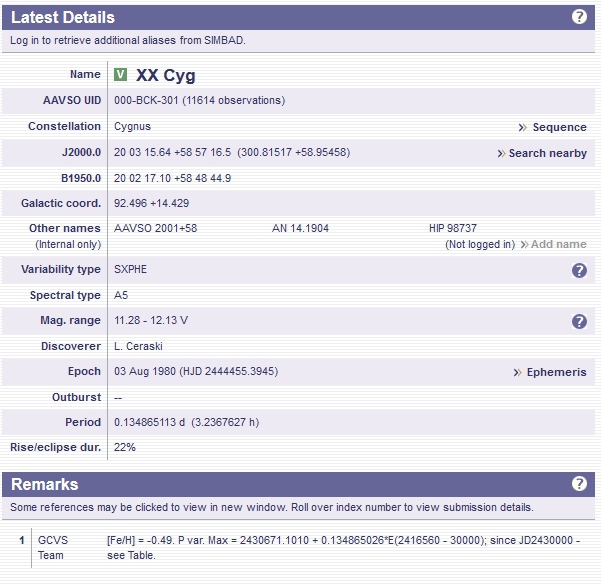The width and height of the screenshot is (601, 585).
Task: Select the star name XX Cyg
Action: point(166,75)
